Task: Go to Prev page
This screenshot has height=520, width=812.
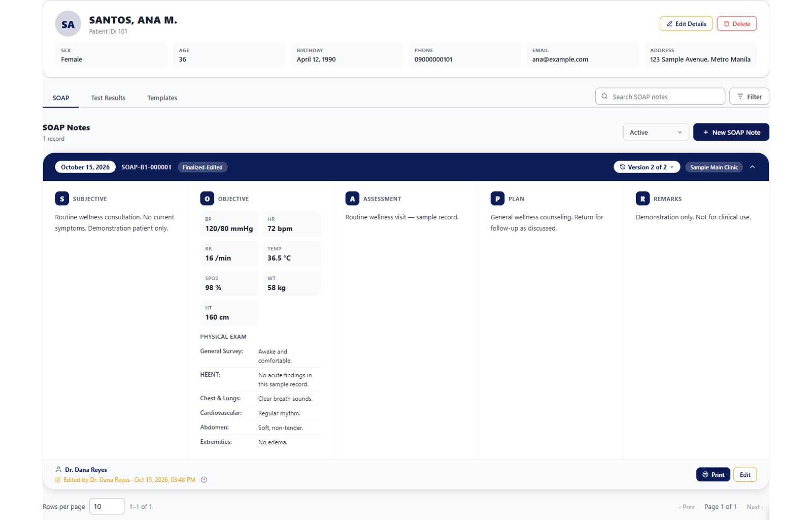Action: click(687, 507)
